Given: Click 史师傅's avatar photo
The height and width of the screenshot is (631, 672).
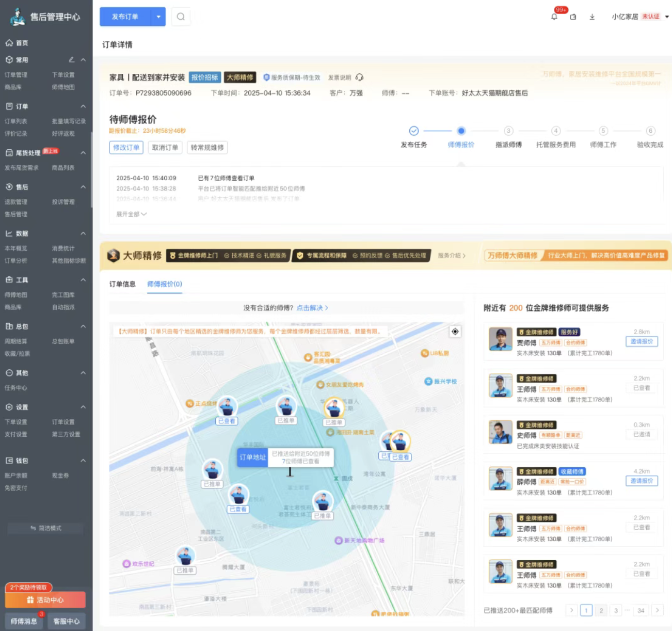Looking at the screenshot, I should [501, 432].
